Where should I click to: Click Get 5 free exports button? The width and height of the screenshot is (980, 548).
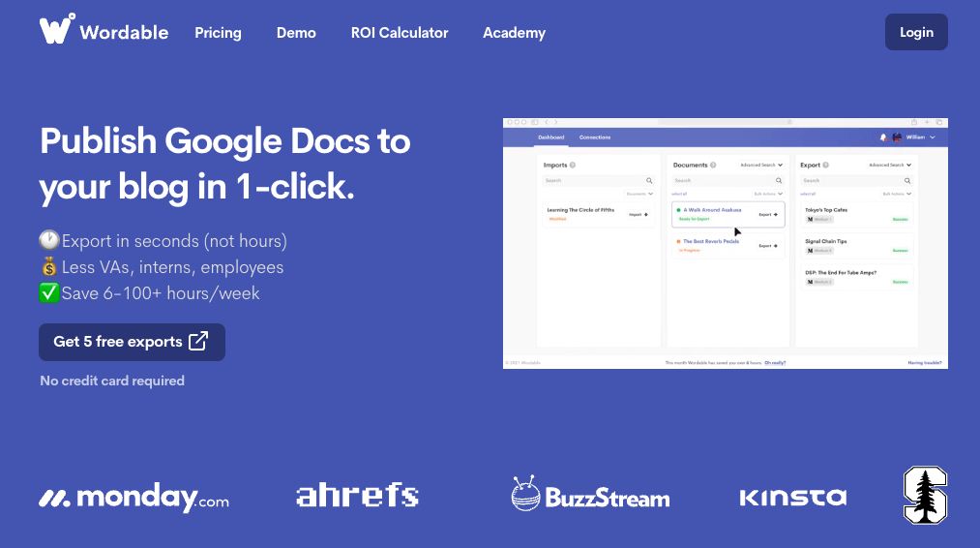[x=132, y=342]
